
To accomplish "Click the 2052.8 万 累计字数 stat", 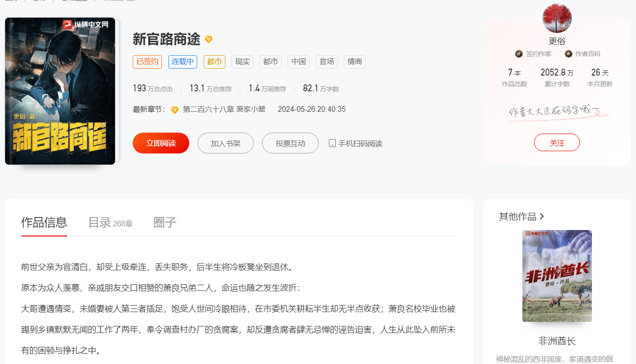I will click(x=557, y=78).
